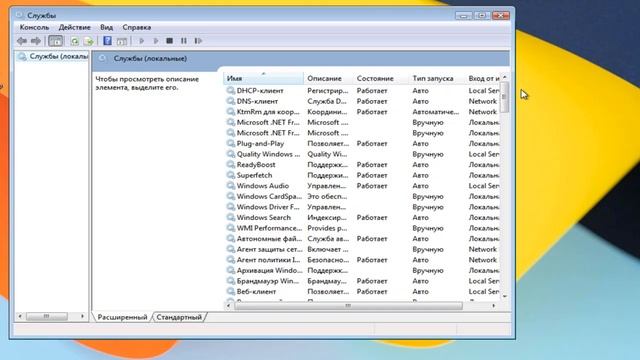Open the Вид menu
The width and height of the screenshot is (640, 360).
click(x=107, y=27)
